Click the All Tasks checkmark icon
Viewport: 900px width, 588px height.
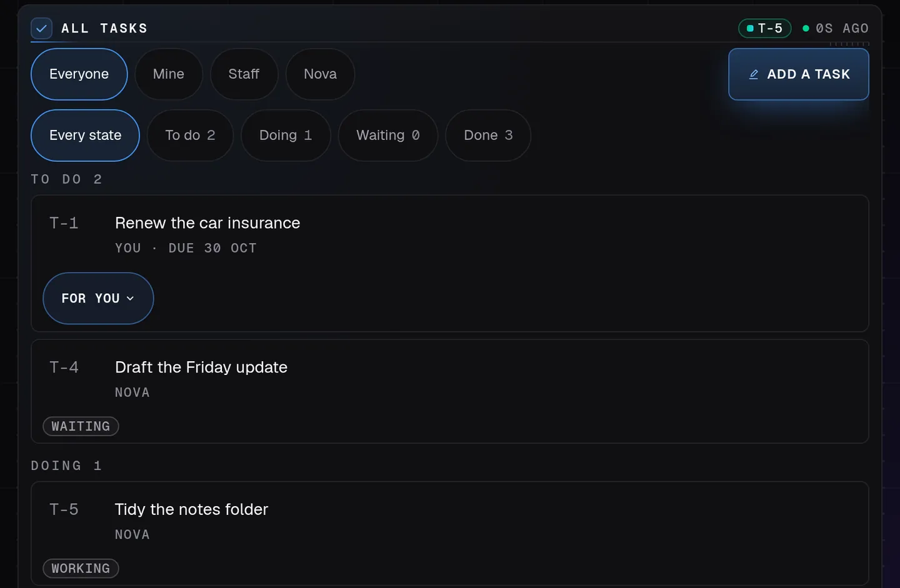[41, 28]
